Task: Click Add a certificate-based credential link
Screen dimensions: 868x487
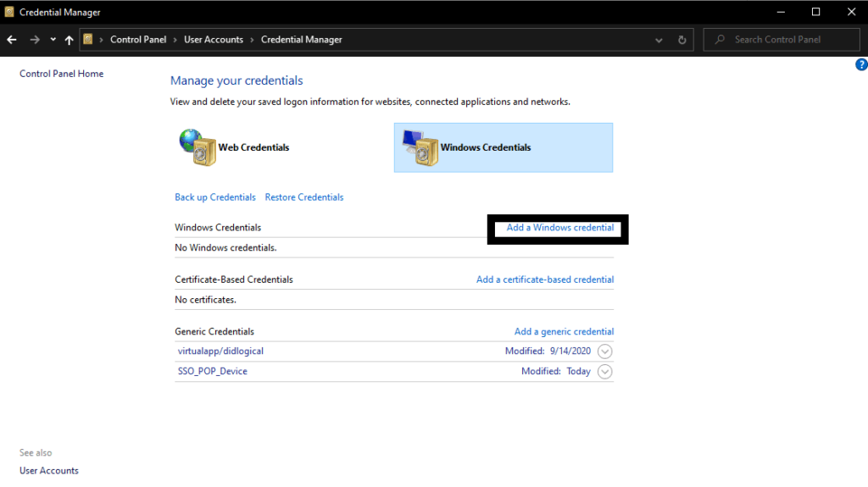Action: coord(545,279)
